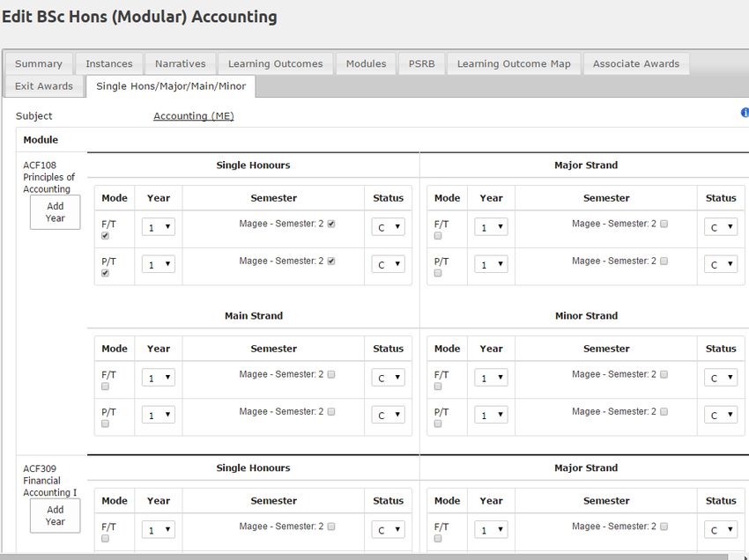Screen dimensions: 749x560
Task: Open the PSRB tab
Action: [x=421, y=63]
